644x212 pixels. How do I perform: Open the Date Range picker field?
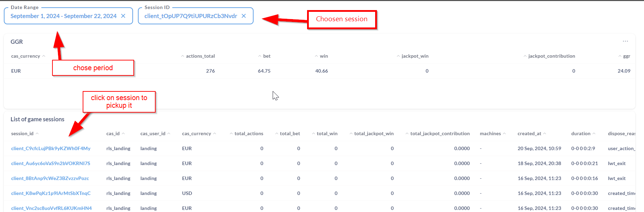pos(63,16)
